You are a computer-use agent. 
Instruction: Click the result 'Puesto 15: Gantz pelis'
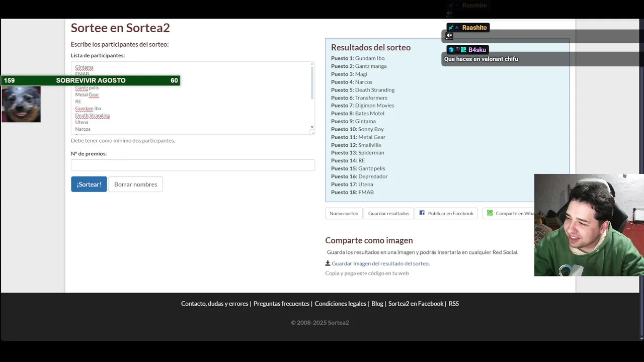point(358,168)
